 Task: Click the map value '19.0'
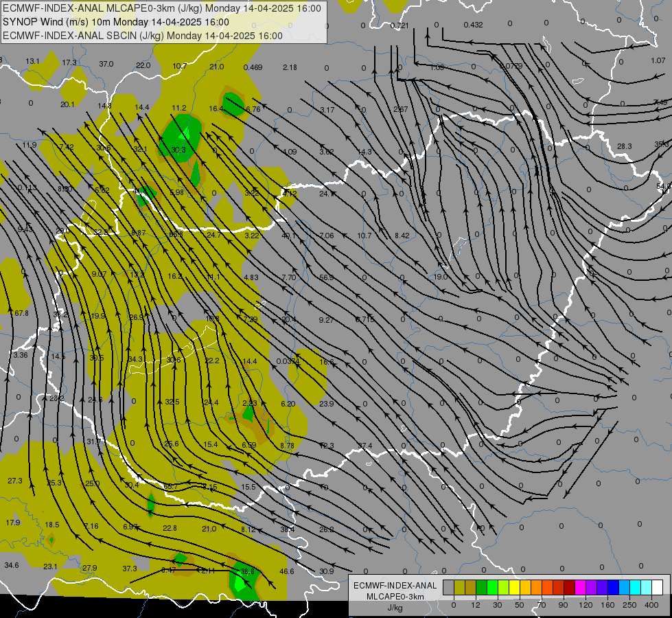441,277
